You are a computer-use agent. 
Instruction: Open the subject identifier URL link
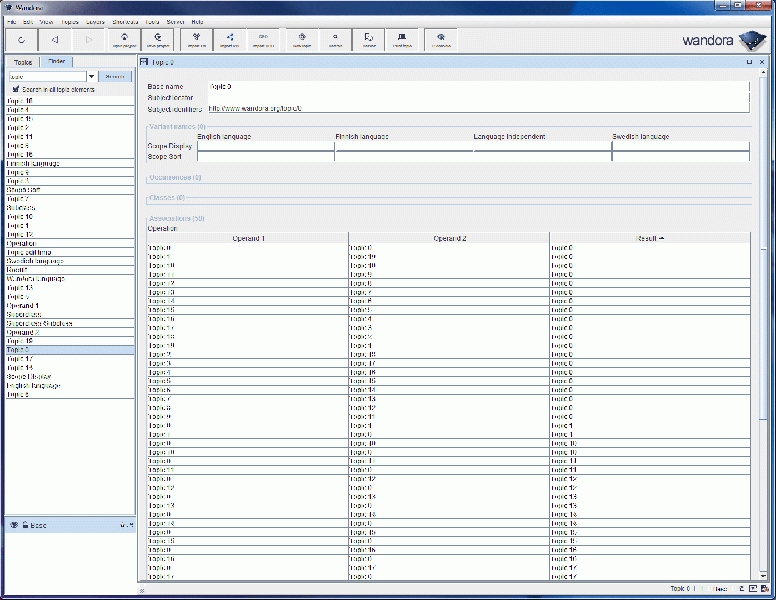coord(255,108)
